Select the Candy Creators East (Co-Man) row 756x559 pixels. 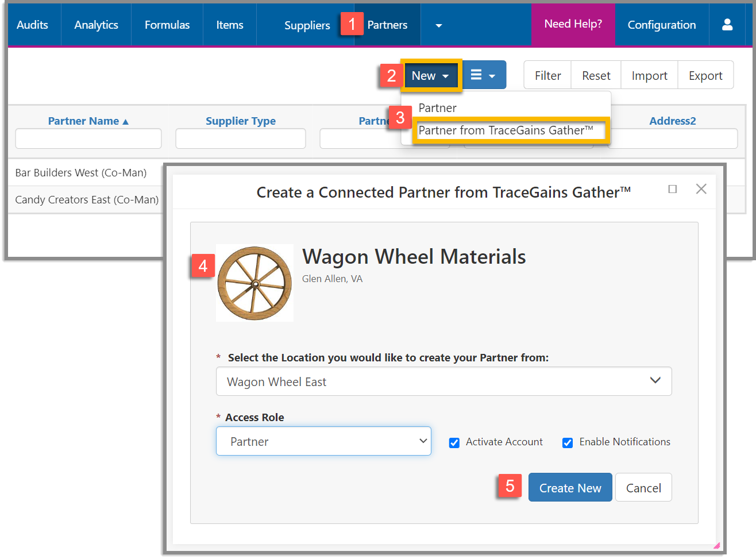[x=86, y=200]
